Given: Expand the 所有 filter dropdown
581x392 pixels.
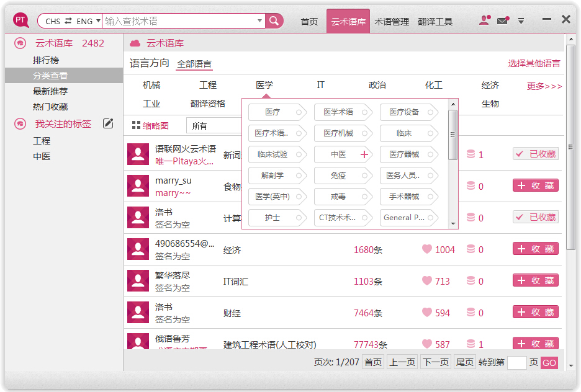Looking at the screenshot, I should (214, 126).
